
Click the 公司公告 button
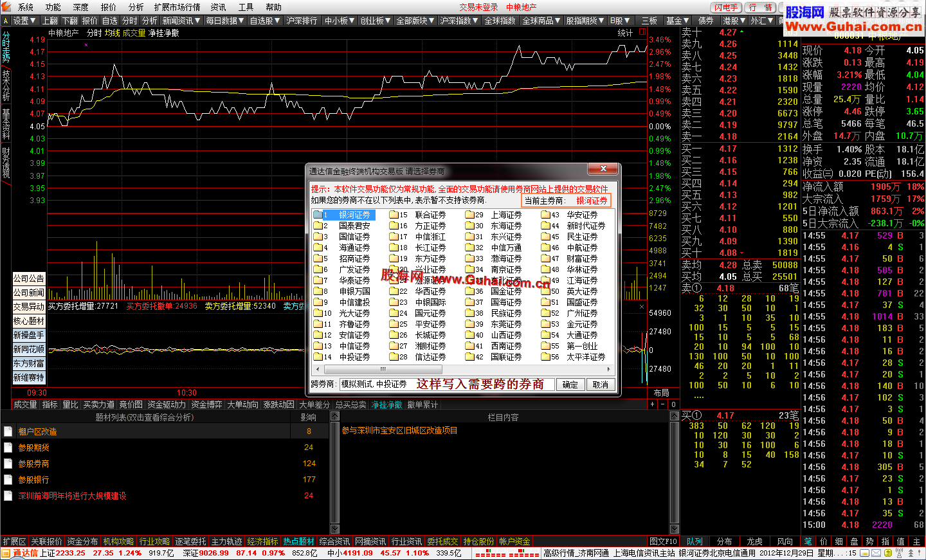[29, 278]
